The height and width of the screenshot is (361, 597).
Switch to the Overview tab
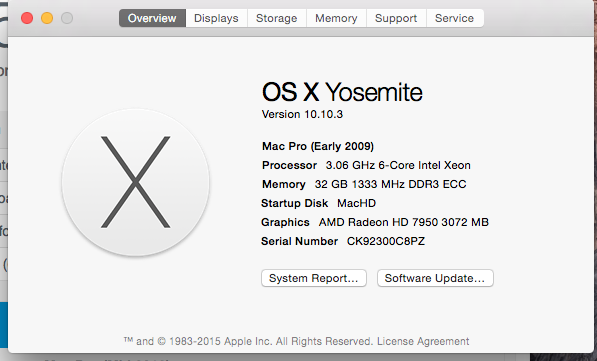[152, 18]
